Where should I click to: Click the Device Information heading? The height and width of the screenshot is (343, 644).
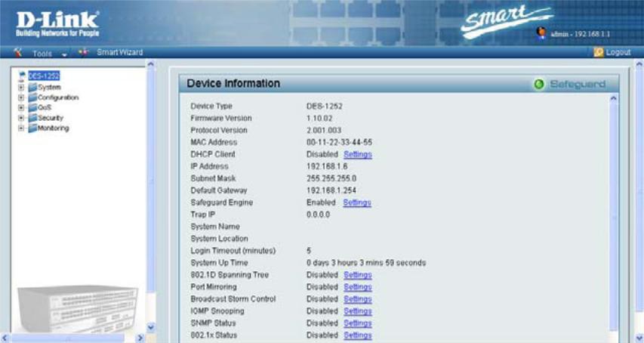pyautogui.click(x=233, y=83)
